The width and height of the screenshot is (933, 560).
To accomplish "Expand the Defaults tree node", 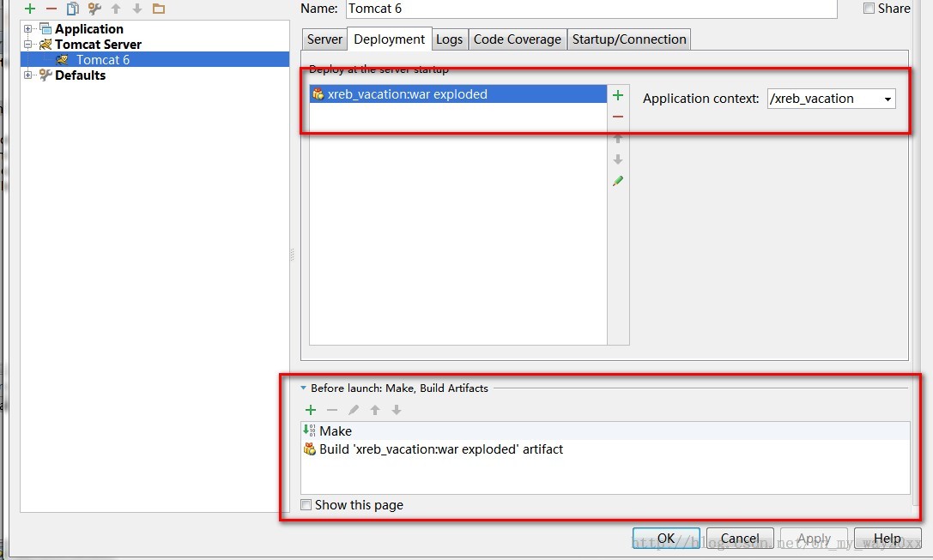I will click(x=27, y=75).
